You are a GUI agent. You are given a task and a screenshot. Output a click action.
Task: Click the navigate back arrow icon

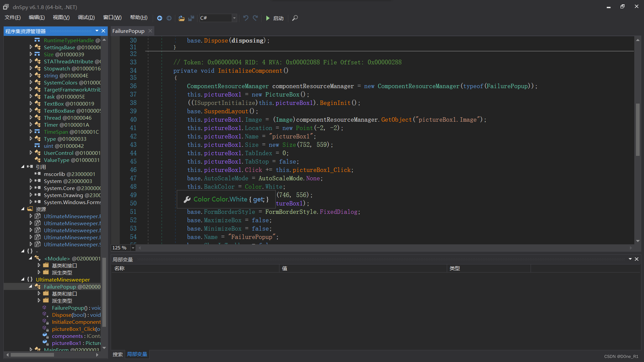pyautogui.click(x=160, y=18)
